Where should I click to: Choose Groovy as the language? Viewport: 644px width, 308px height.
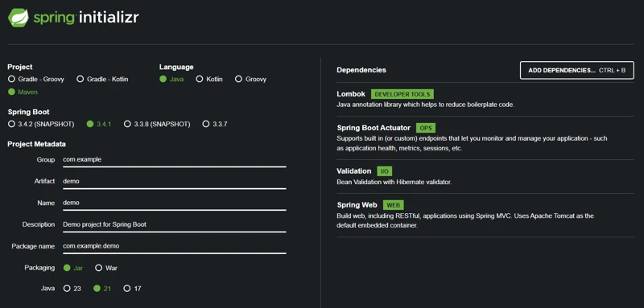tap(250, 79)
